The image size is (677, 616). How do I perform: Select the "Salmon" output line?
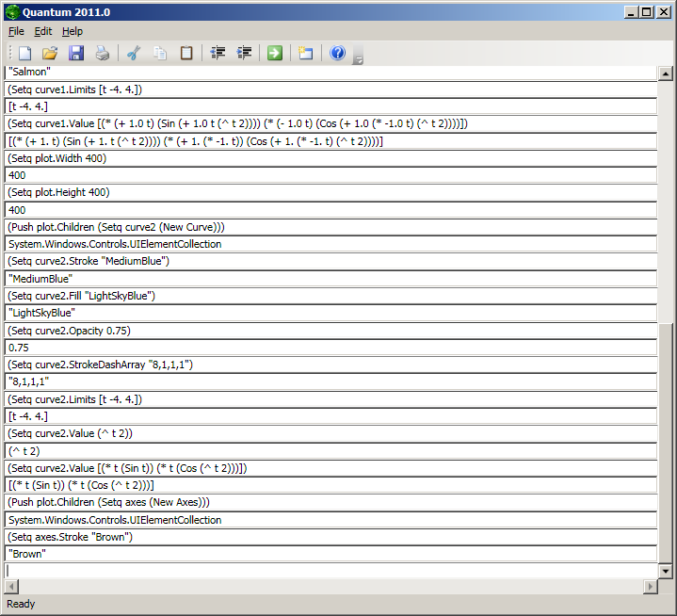(330, 73)
